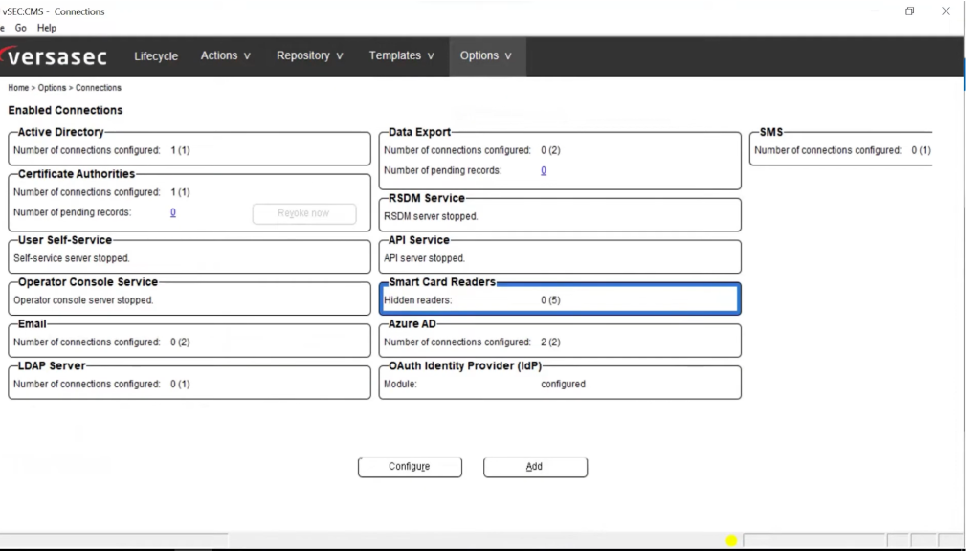Minimize the vSEC:CMS window
The width and height of the screenshot is (980, 551).
click(x=875, y=11)
